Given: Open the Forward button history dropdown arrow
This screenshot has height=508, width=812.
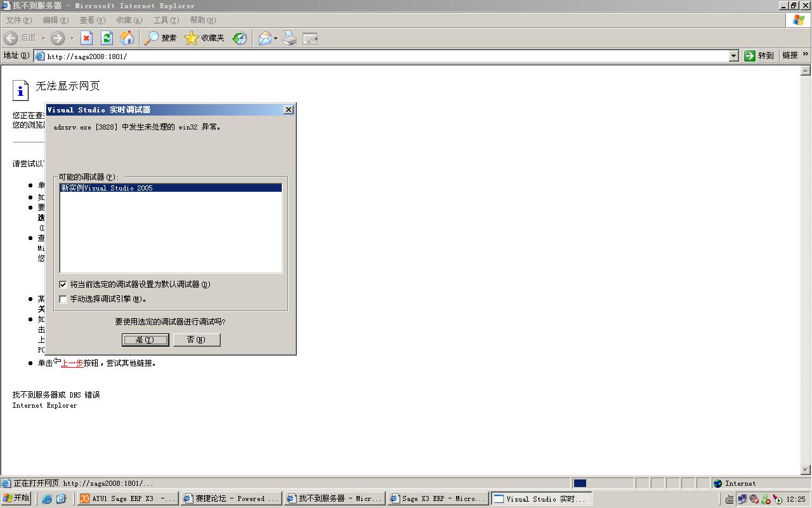Looking at the screenshot, I should coord(72,38).
